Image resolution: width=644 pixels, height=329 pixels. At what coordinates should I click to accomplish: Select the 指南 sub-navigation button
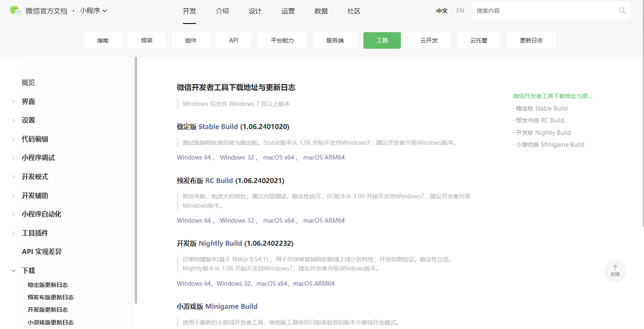coord(103,40)
